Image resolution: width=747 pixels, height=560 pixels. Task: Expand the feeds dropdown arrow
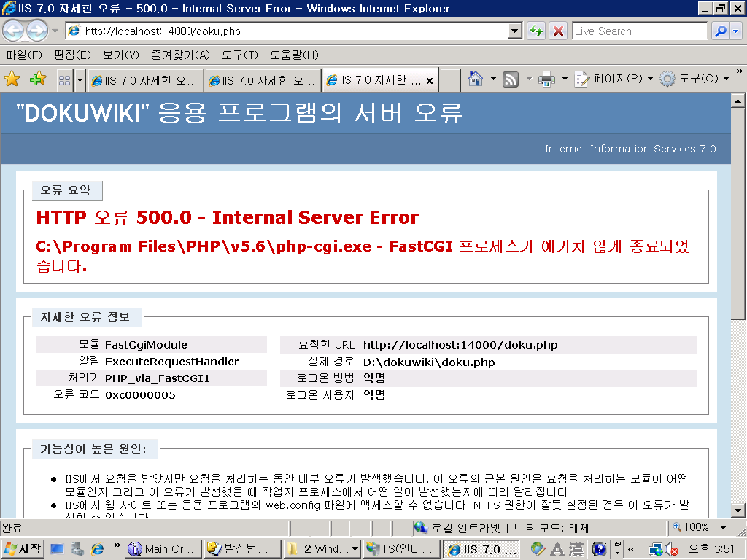tap(529, 79)
